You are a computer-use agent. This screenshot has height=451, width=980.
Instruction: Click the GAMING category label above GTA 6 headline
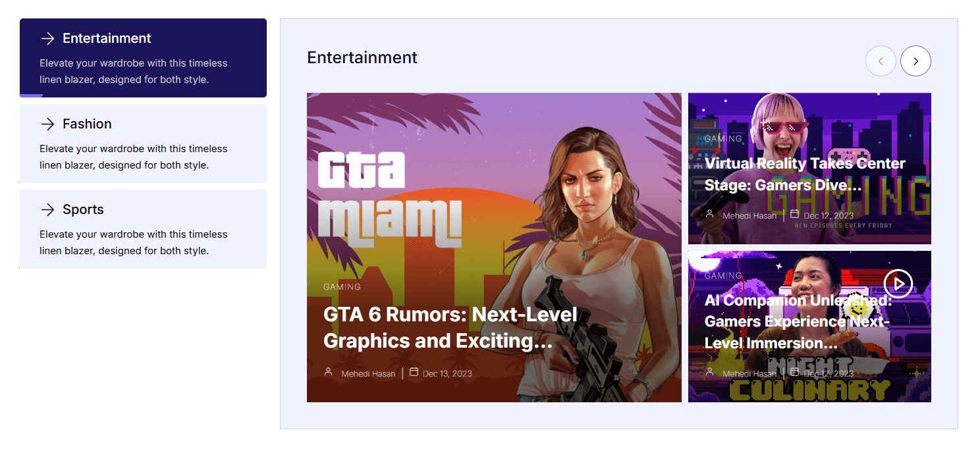[342, 287]
